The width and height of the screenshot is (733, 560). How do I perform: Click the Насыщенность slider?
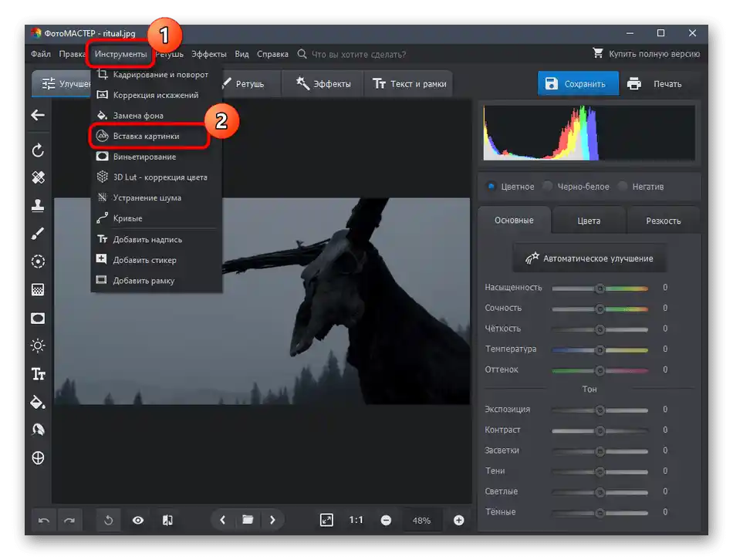coord(600,288)
